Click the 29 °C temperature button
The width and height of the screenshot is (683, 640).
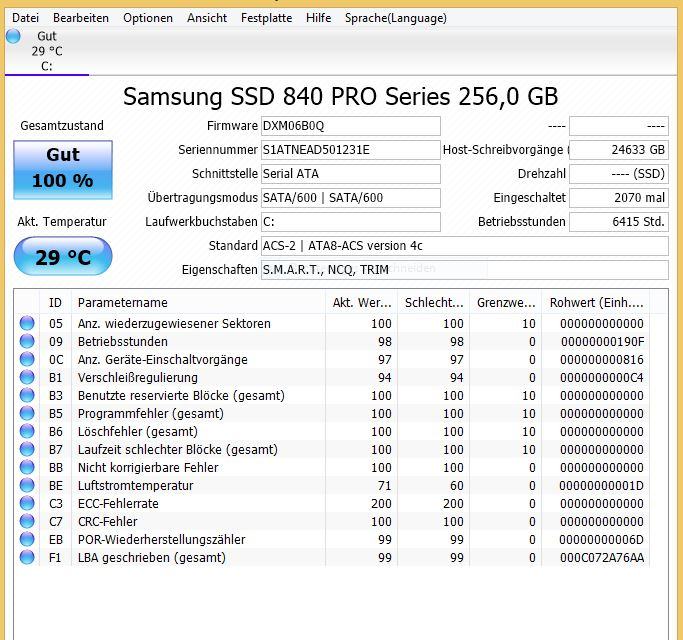tap(63, 256)
